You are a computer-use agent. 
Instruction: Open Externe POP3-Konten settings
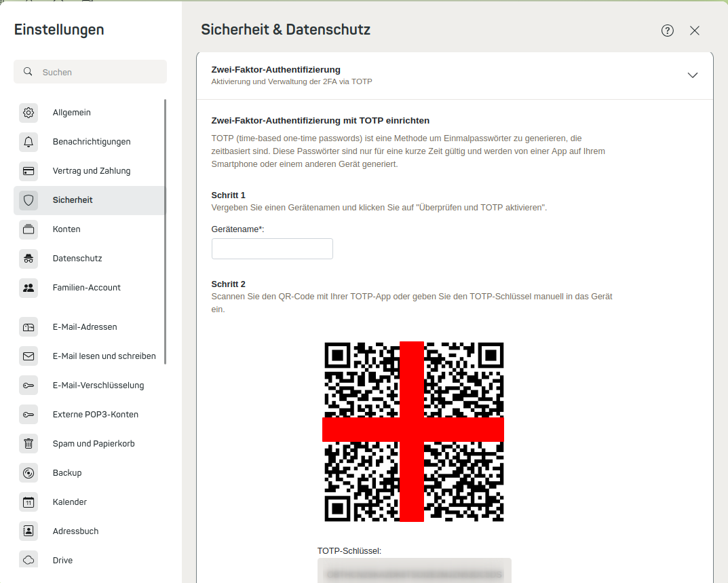pyautogui.click(x=90, y=415)
